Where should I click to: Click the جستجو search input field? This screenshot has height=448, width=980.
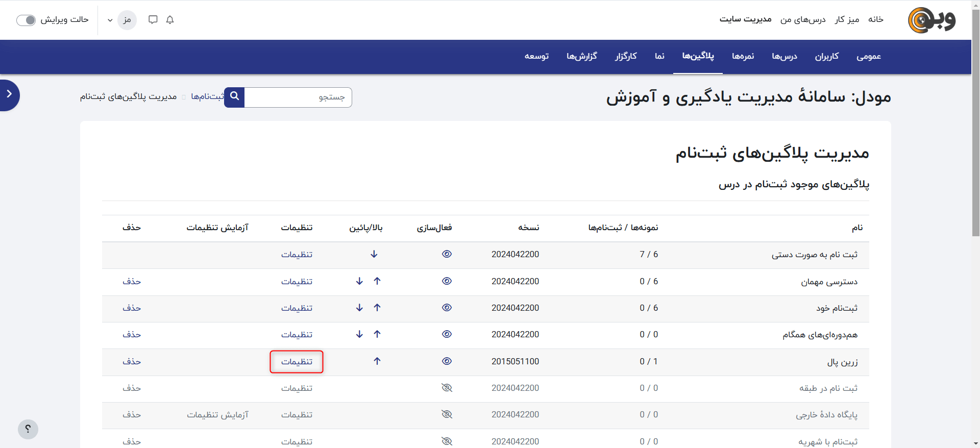pos(298,97)
